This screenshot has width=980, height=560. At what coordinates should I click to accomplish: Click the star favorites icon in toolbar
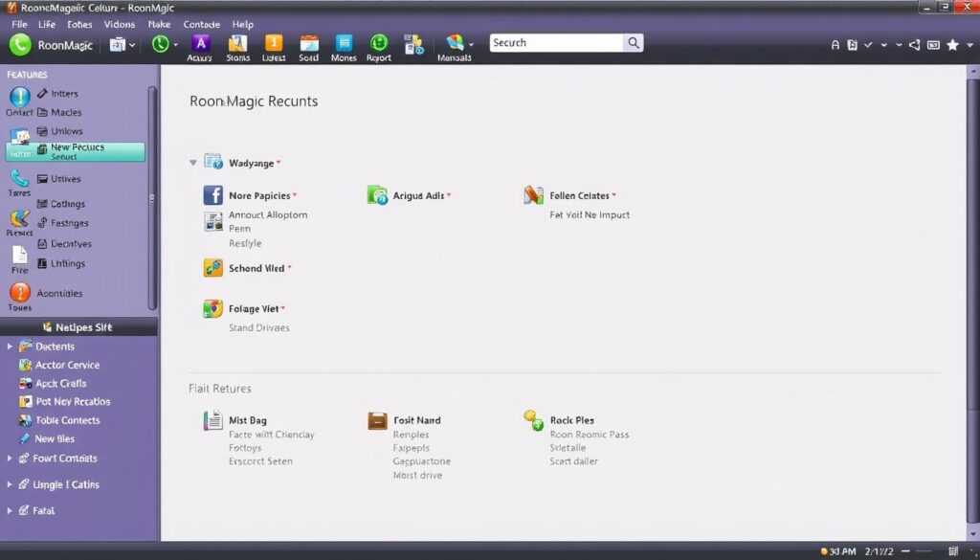pos(952,45)
